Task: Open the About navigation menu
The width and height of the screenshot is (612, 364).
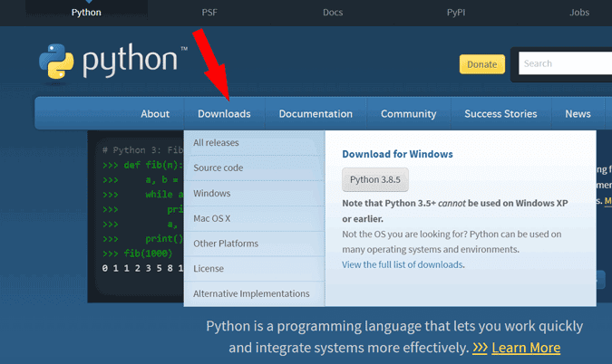Action: pyautogui.click(x=155, y=114)
